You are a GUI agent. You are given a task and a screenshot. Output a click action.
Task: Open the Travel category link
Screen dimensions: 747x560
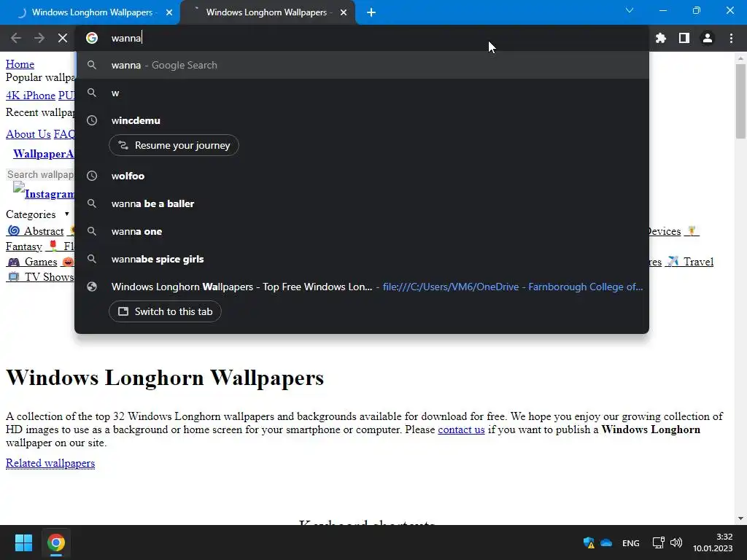[689, 262]
